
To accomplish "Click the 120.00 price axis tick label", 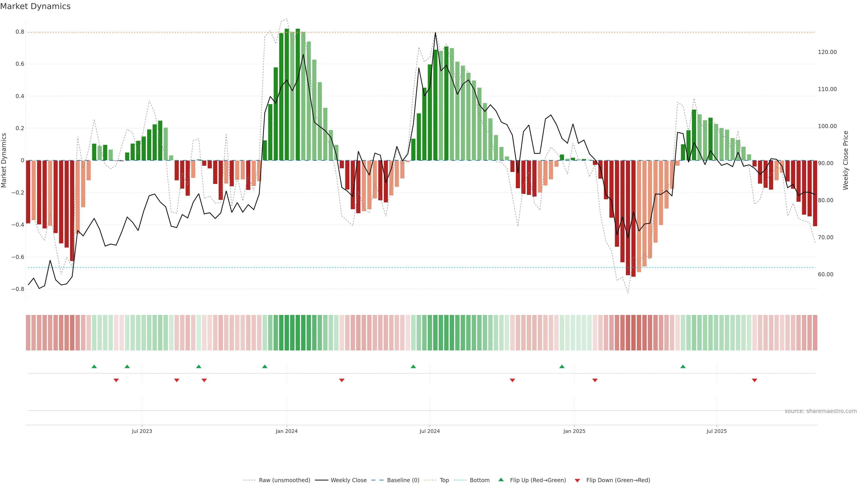I will (x=827, y=52).
